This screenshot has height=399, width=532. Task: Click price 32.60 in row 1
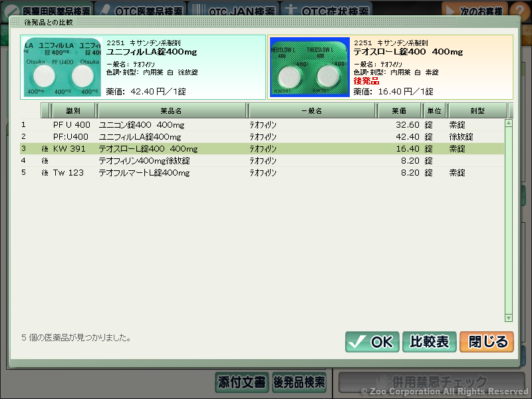coord(408,125)
